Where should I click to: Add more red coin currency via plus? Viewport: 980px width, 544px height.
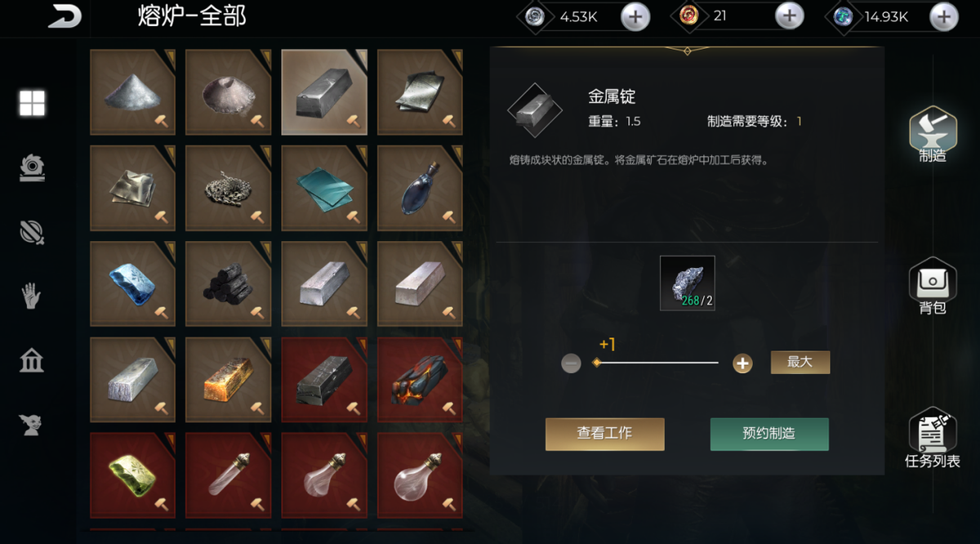pos(789,16)
